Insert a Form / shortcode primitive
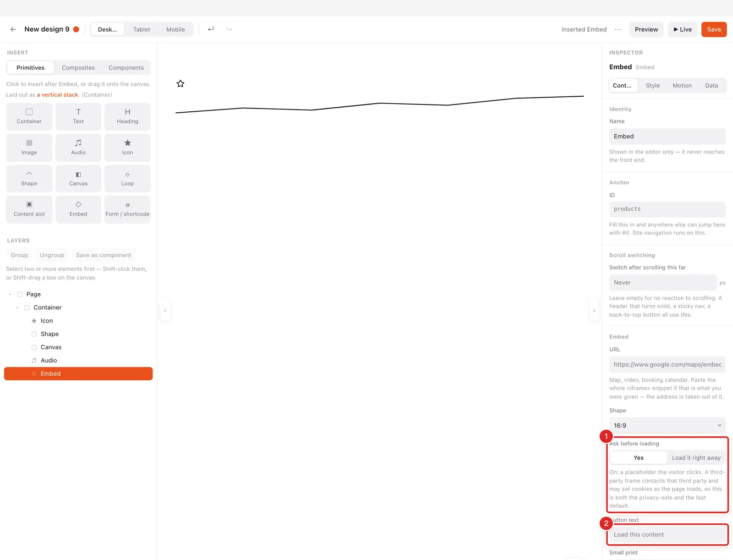The width and height of the screenshot is (733, 560). point(127,209)
